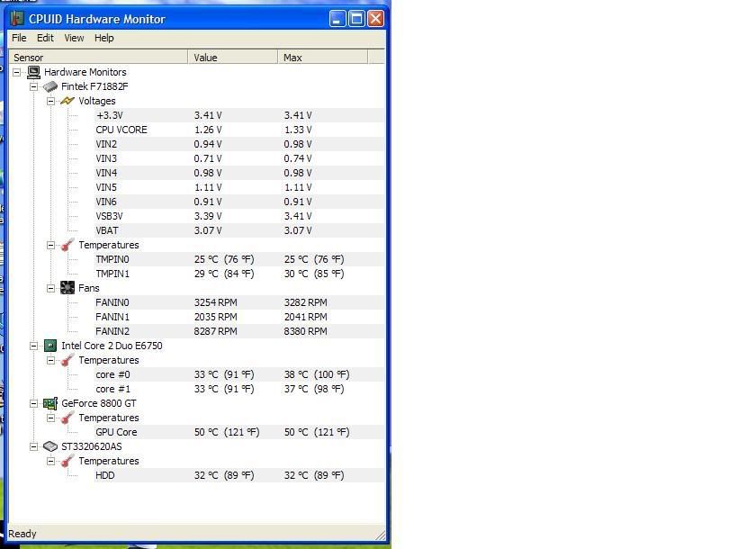Select the CPU VCORE voltage row
The image size is (756, 549).
(121, 130)
